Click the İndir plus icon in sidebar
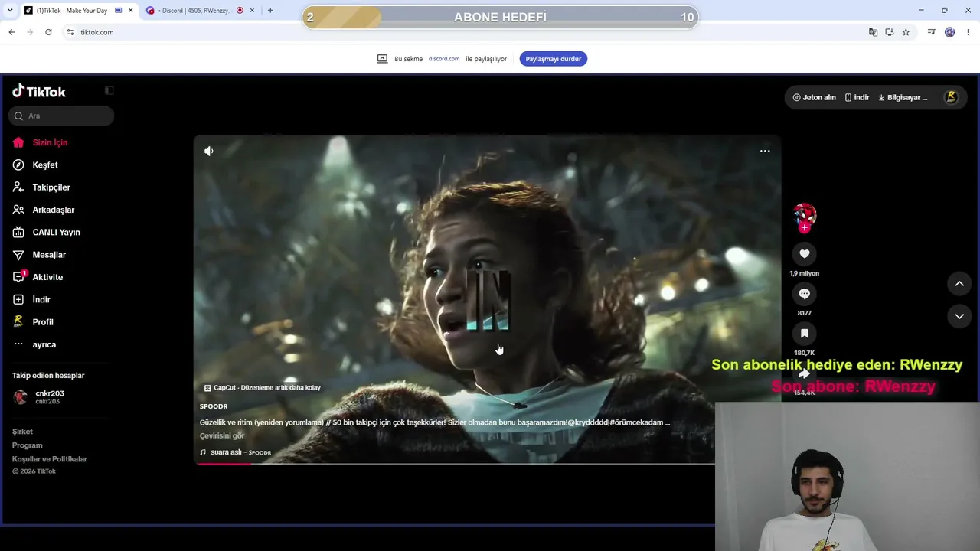Image resolution: width=980 pixels, height=551 pixels. [x=18, y=299]
